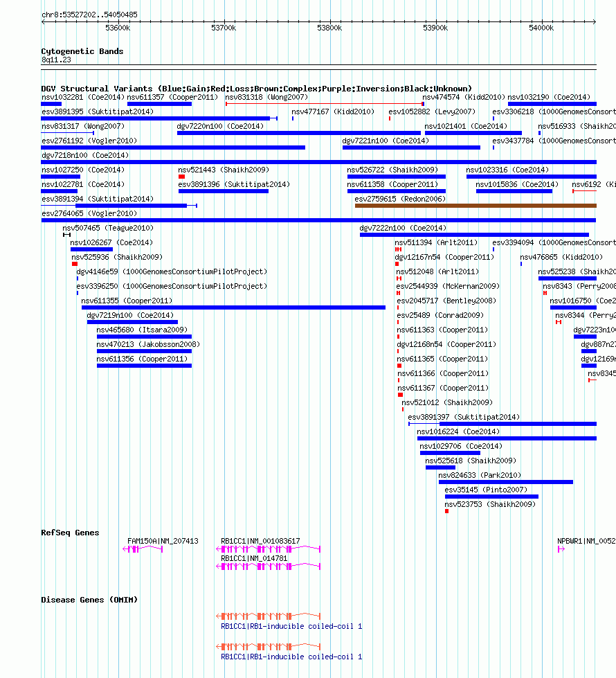Open the esv3891396 (Suktitipat2014) label
This screenshot has width=616, height=678.
[235, 185]
